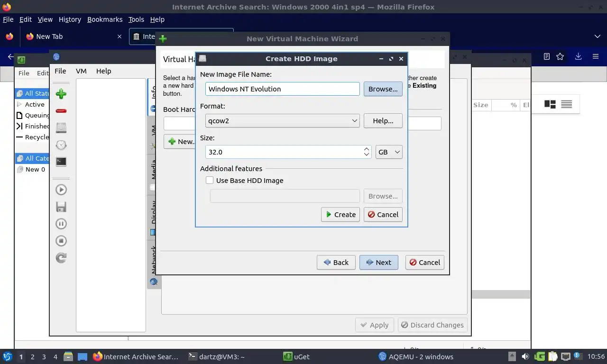The image size is (607, 364).
Task: Click the uGet tray icon in system tray
Action: pos(540,356)
